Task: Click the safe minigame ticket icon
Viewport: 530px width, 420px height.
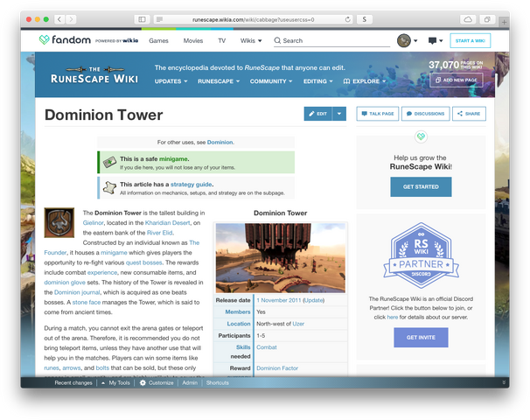Action: (x=109, y=163)
